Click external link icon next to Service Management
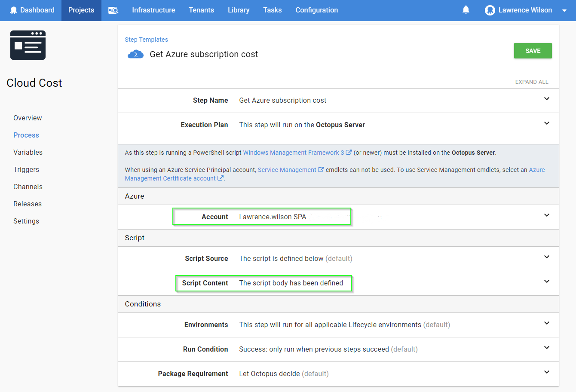Image resolution: width=576 pixels, height=392 pixels. pyautogui.click(x=321, y=170)
